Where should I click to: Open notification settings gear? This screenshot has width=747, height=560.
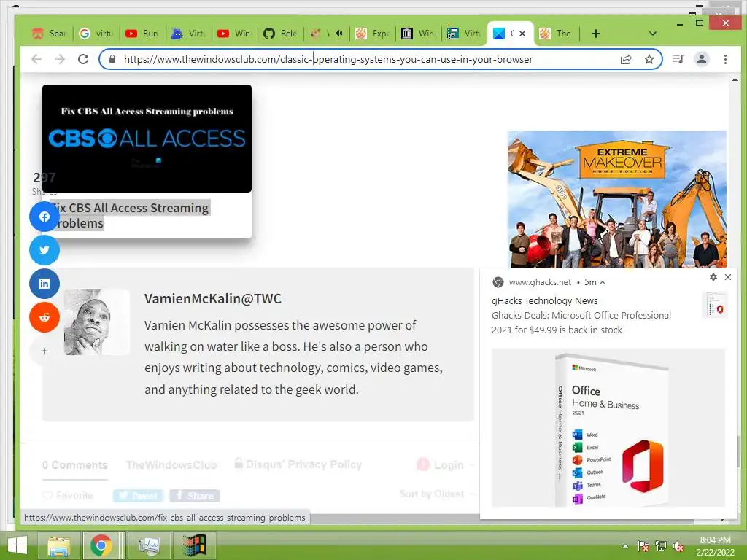pyautogui.click(x=713, y=277)
